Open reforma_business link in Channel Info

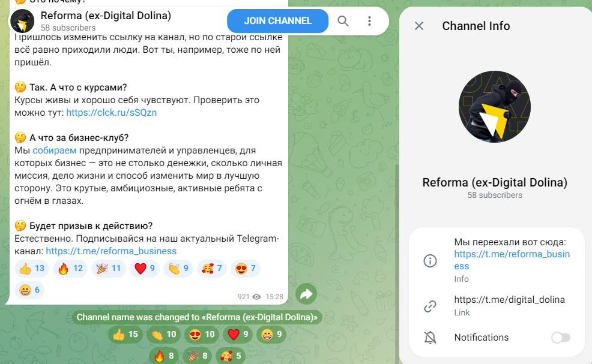pyautogui.click(x=512, y=260)
